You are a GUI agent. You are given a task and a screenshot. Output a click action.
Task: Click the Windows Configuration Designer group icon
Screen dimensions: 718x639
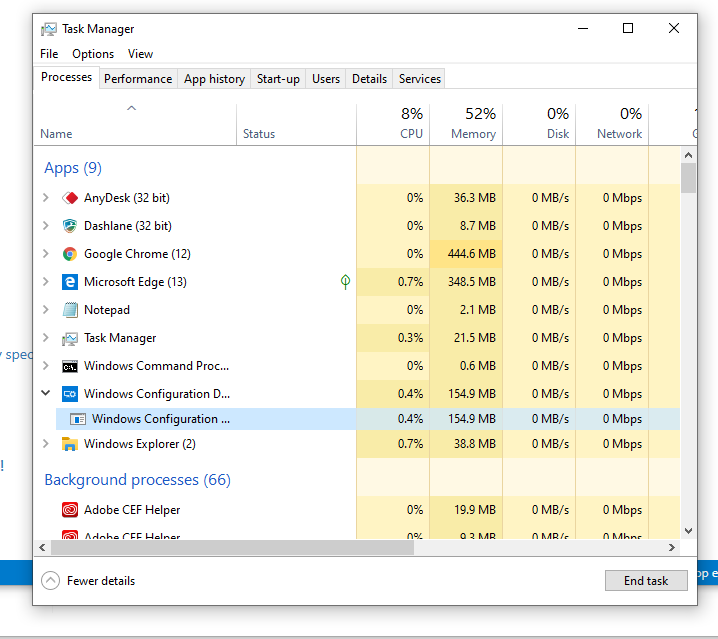[x=70, y=394]
